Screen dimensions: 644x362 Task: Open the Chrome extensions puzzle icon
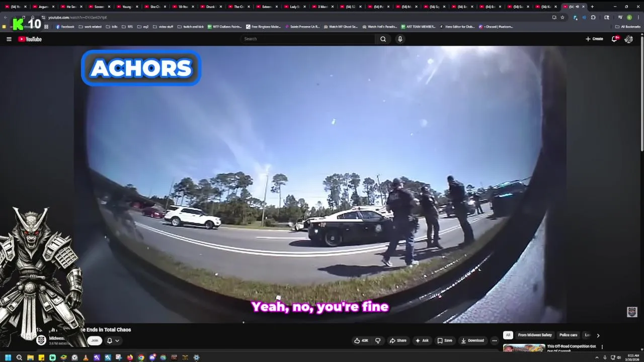(593, 17)
